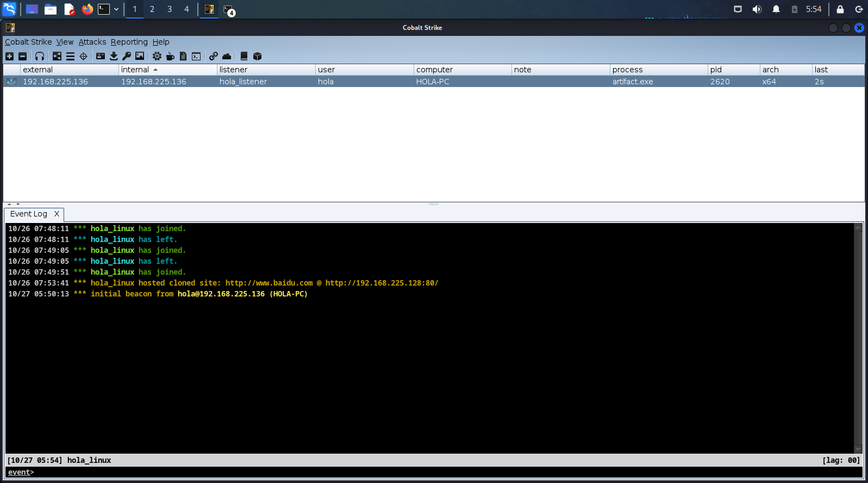This screenshot has height=483, width=868.
Task: Click the plus icon to connect to a team server
Action: coord(9,56)
